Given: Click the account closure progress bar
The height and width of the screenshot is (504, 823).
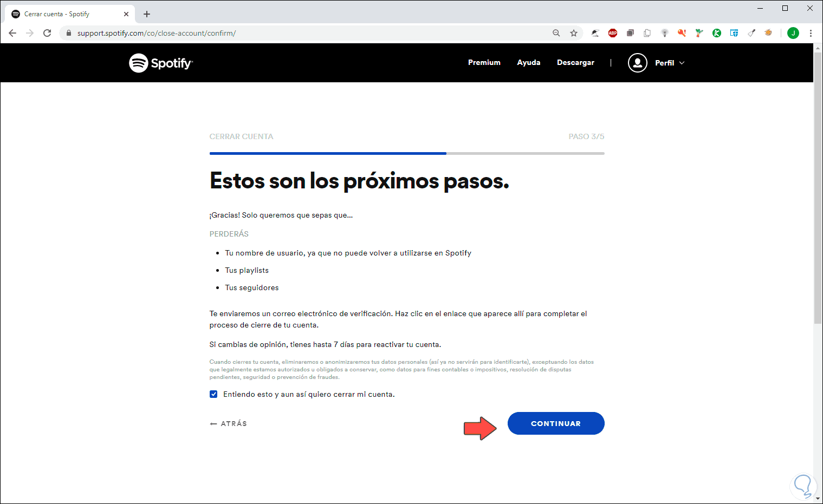Looking at the screenshot, I should (407, 153).
